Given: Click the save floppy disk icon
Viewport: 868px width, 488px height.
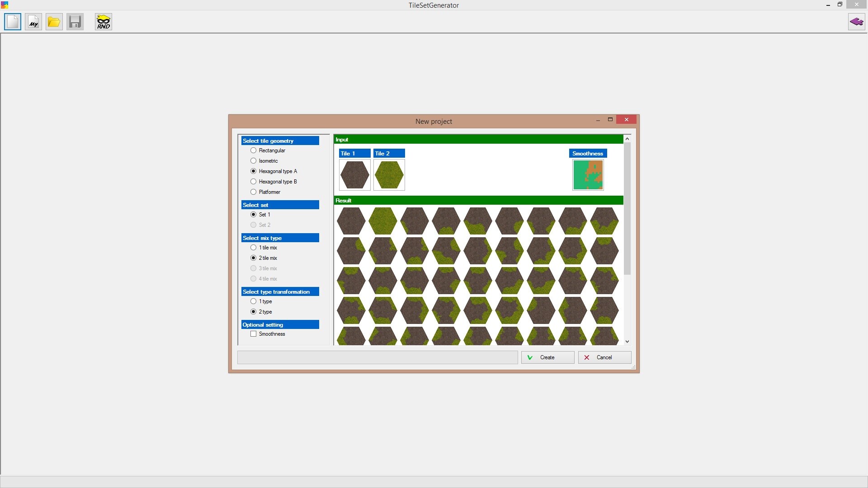Looking at the screenshot, I should click(75, 22).
